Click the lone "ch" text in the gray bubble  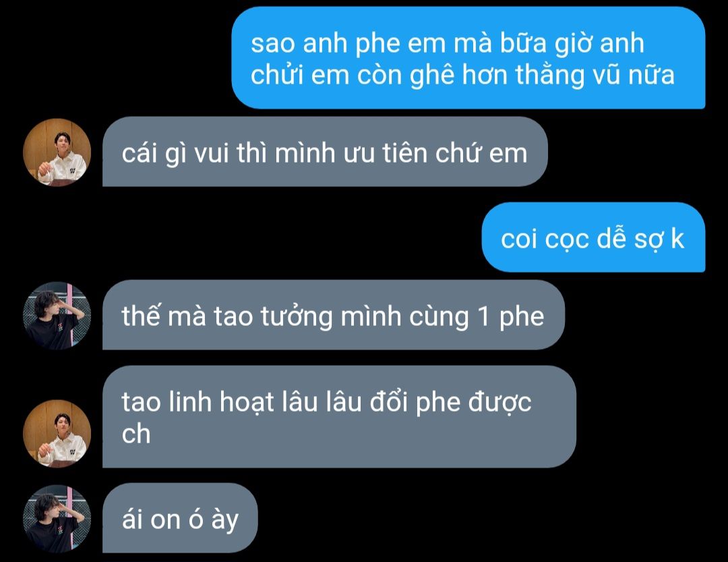(136, 434)
